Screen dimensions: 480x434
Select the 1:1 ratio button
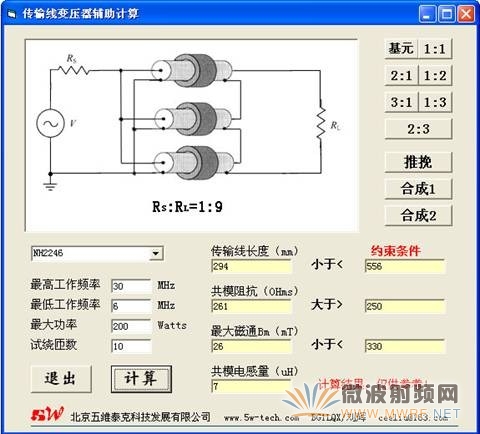point(435,49)
